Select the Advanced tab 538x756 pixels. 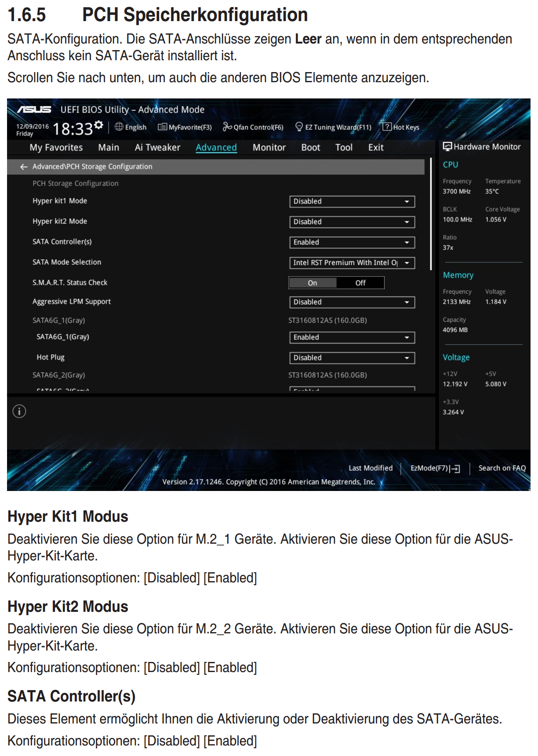[216, 148]
